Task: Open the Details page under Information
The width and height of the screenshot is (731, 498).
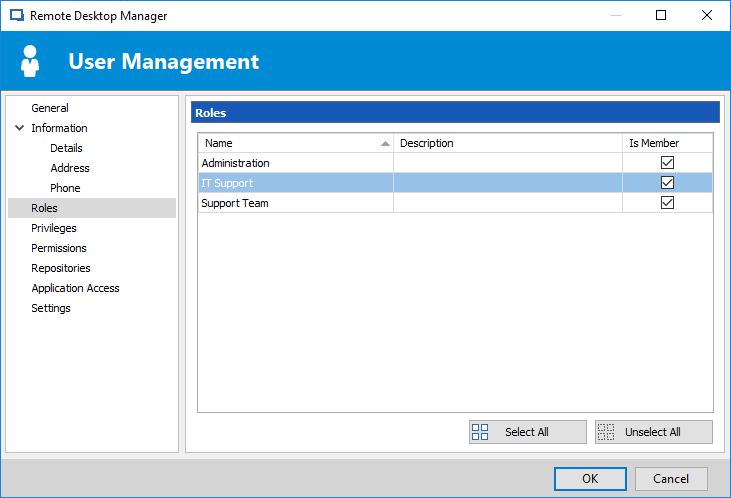Action: (x=66, y=148)
